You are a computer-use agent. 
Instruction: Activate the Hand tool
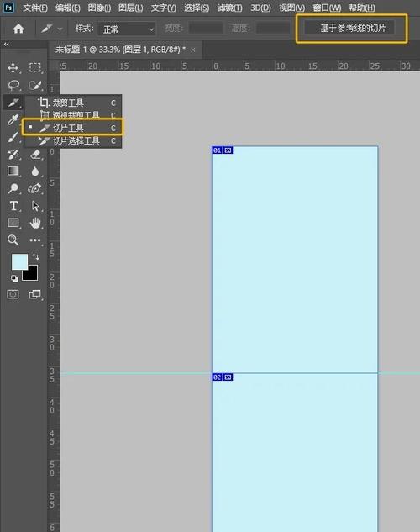35,223
